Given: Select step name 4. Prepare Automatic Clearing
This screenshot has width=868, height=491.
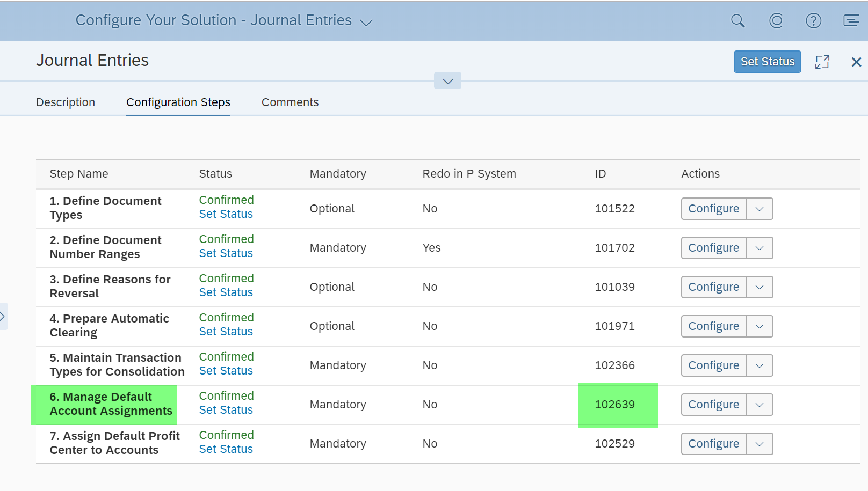Looking at the screenshot, I should click(109, 326).
